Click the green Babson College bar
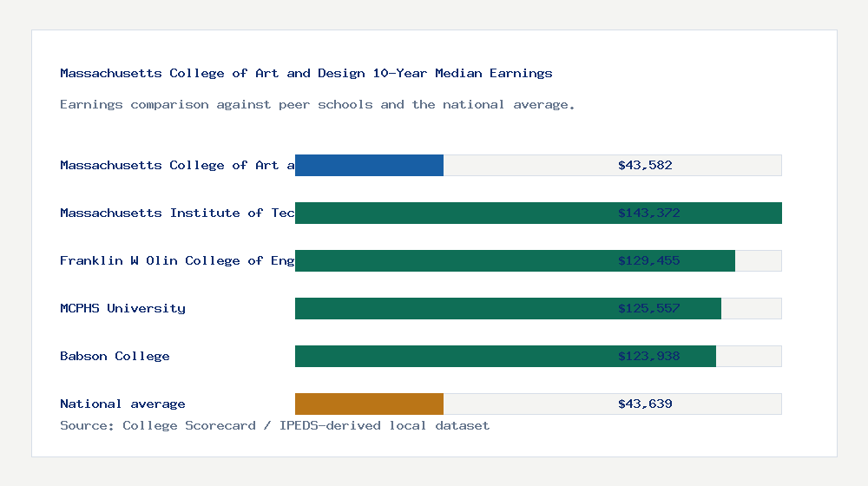Image resolution: width=868 pixels, height=486 pixels. click(x=505, y=356)
